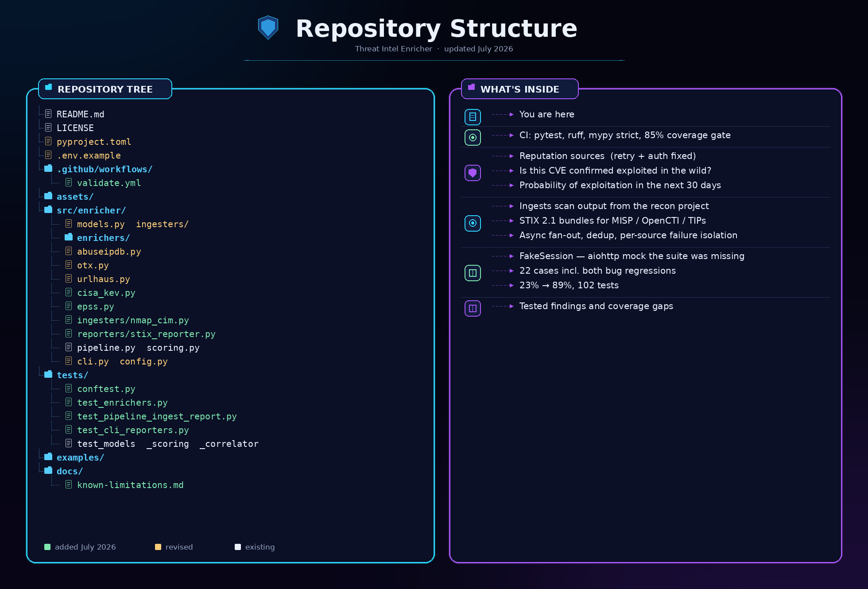The image size is (868, 589).
Task: Click the file icon next to cisa_kev.py
Action: 69,292
